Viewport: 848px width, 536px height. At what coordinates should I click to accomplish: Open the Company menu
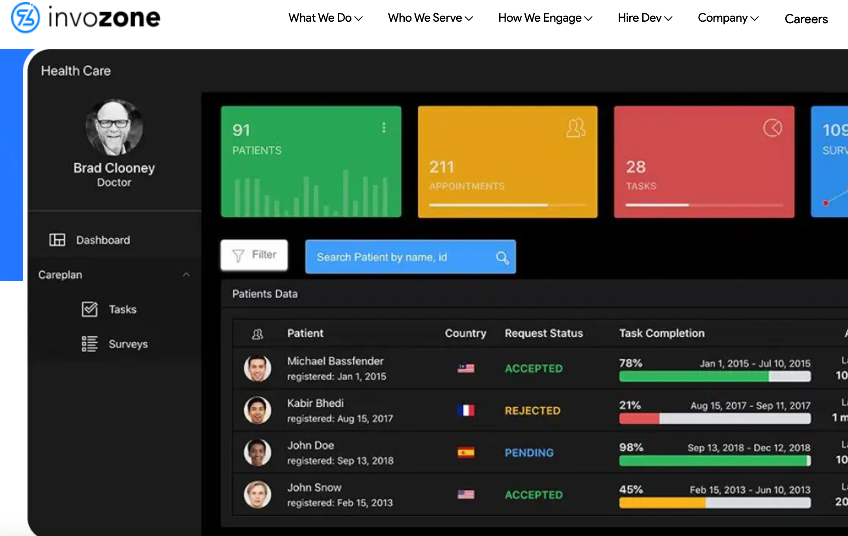728,18
